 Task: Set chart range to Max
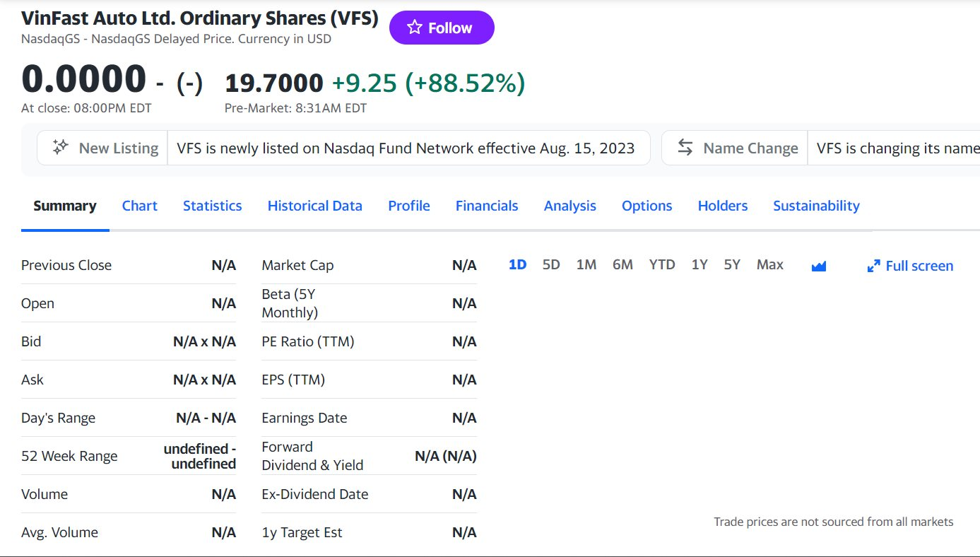pos(769,264)
